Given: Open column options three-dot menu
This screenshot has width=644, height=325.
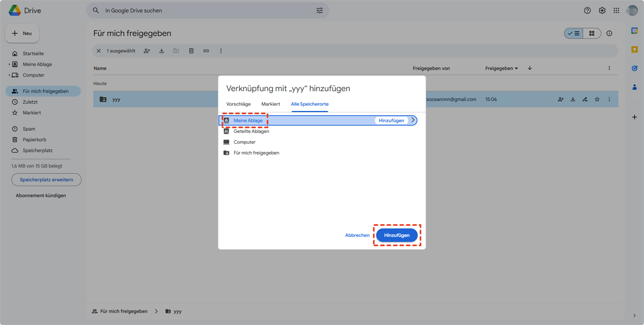Looking at the screenshot, I should click(609, 68).
